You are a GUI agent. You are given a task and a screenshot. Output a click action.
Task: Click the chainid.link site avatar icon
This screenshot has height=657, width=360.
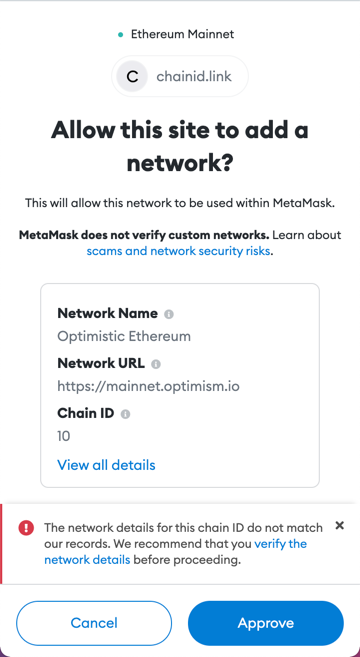[132, 77]
